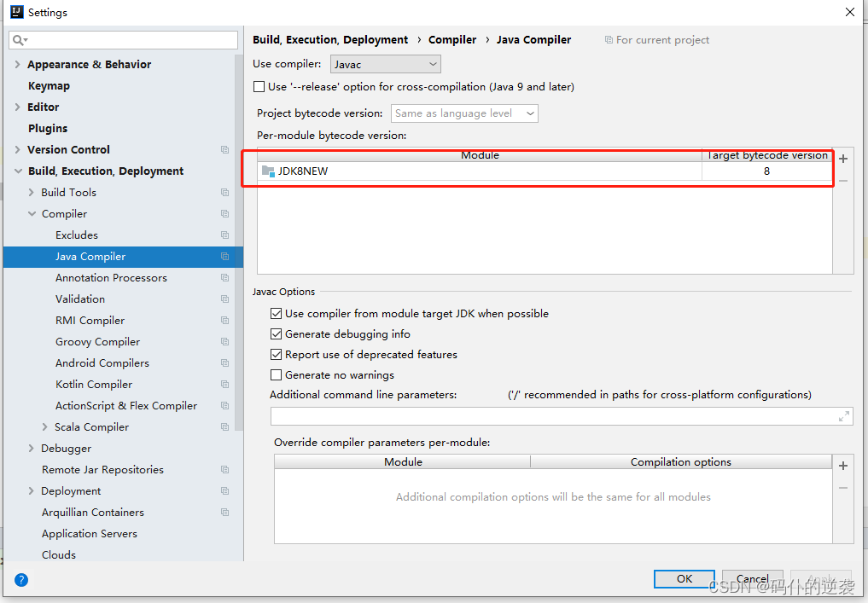The height and width of the screenshot is (603, 868).
Task: Expand the Build Tools node
Action: pyautogui.click(x=31, y=192)
